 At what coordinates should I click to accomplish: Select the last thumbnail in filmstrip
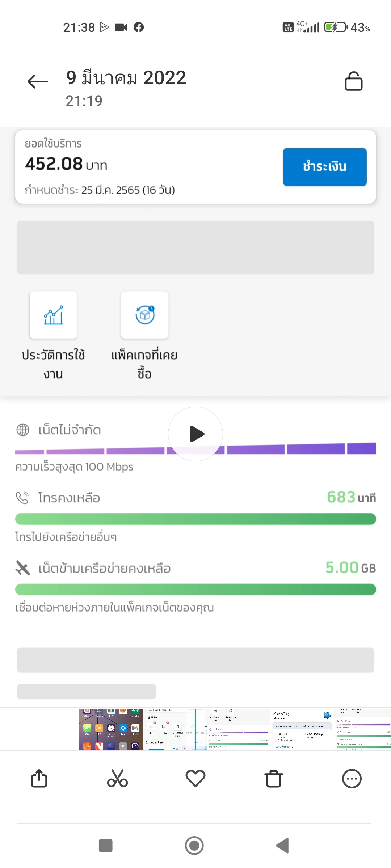[362, 729]
